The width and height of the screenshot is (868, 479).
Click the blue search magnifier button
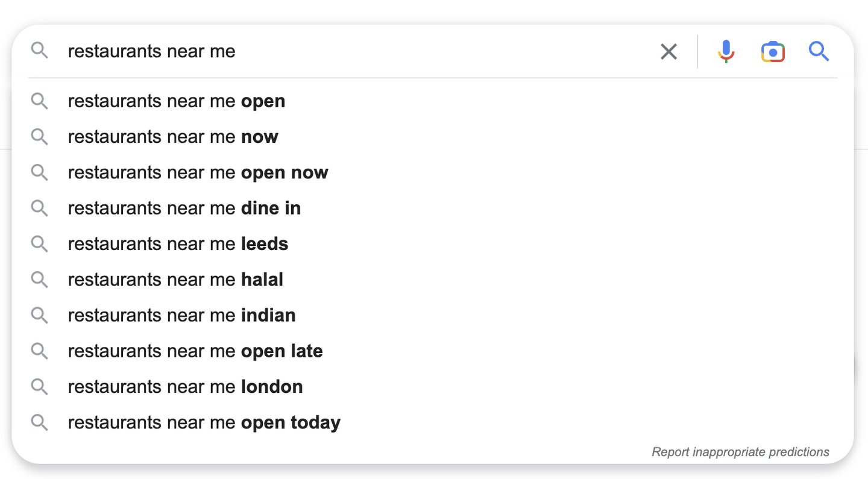pyautogui.click(x=819, y=52)
